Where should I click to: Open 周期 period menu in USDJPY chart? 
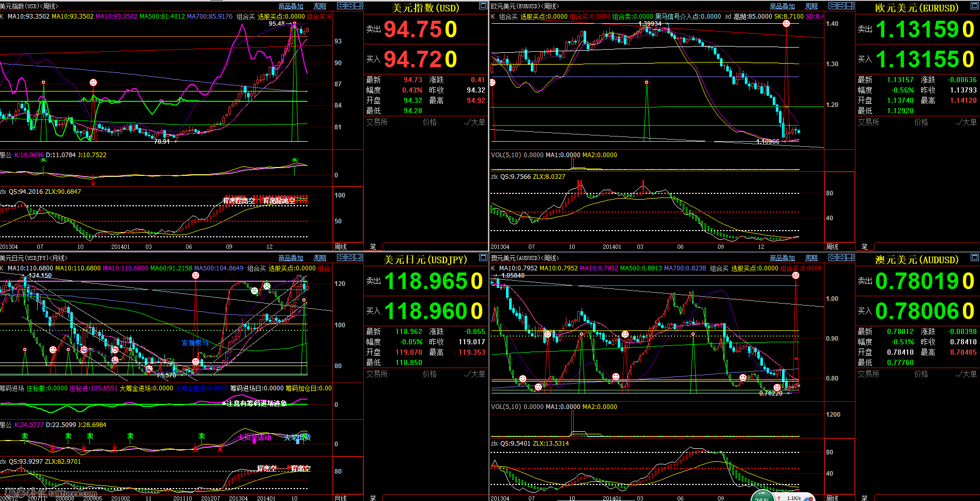(x=320, y=258)
